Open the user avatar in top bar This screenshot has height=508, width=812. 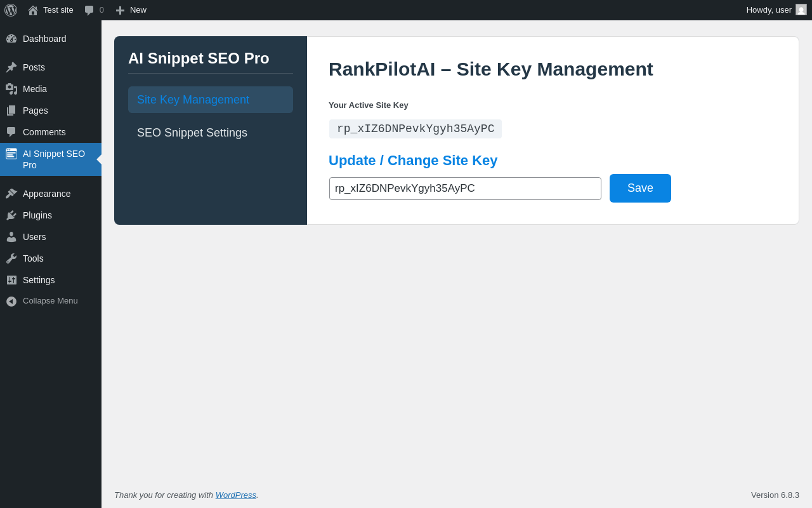[x=801, y=10]
